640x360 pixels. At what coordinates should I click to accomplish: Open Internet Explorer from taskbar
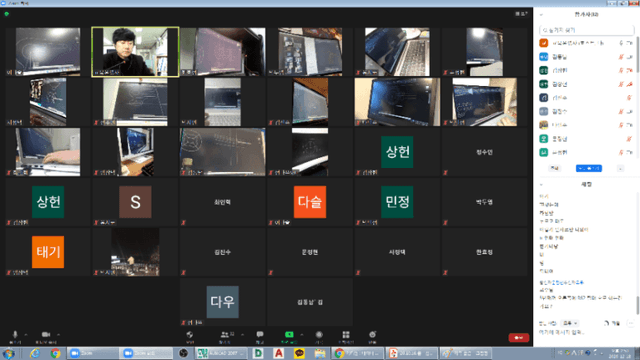point(35,353)
